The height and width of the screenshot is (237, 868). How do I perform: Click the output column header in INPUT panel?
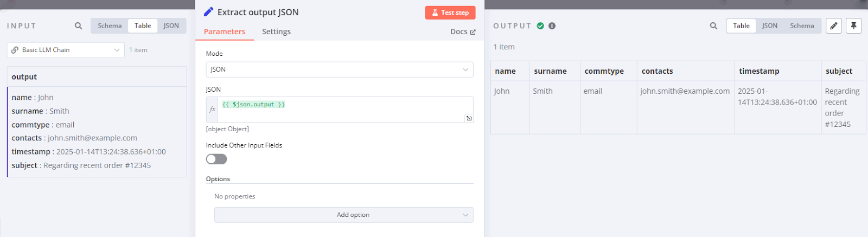pos(97,77)
